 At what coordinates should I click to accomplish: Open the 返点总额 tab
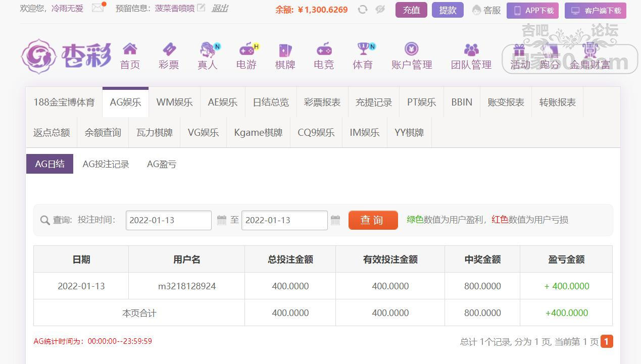(x=52, y=132)
